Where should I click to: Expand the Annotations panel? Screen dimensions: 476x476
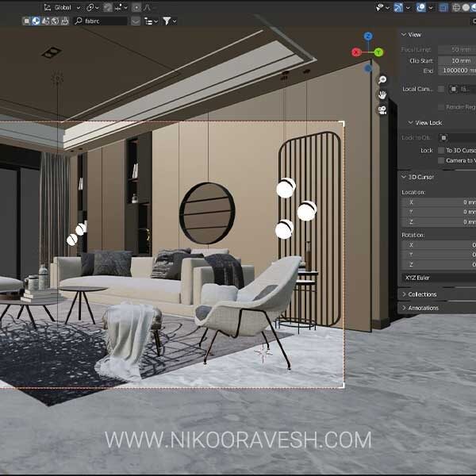tap(420, 308)
